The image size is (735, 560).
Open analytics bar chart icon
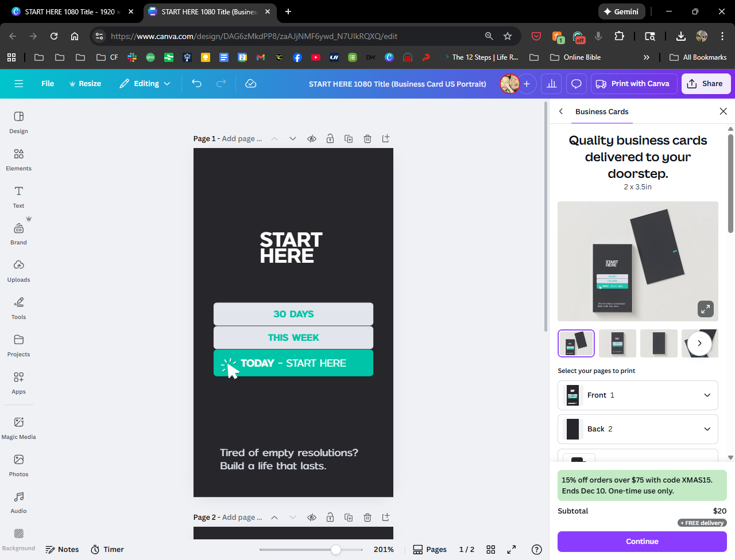click(551, 84)
